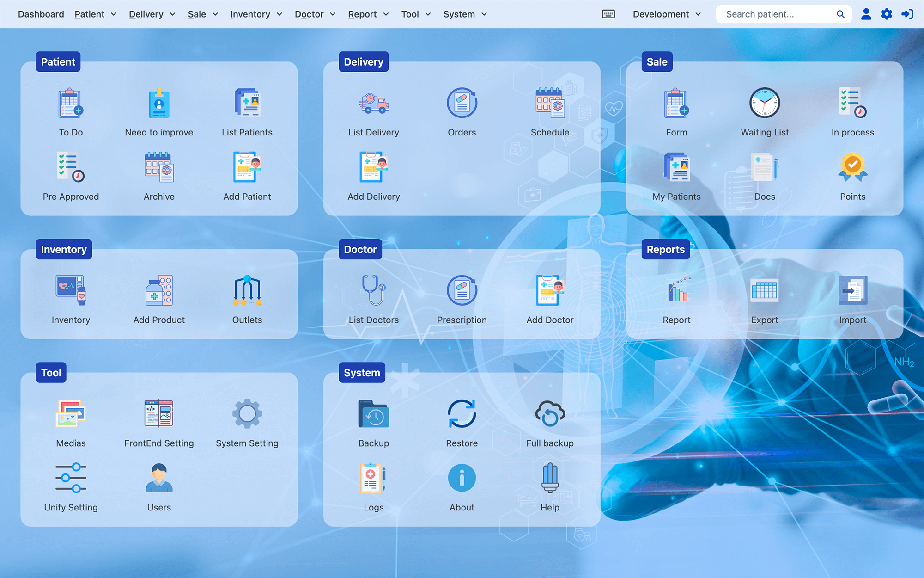Image resolution: width=924 pixels, height=578 pixels.
Task: Open the Dashboard menu item
Action: coord(41,14)
